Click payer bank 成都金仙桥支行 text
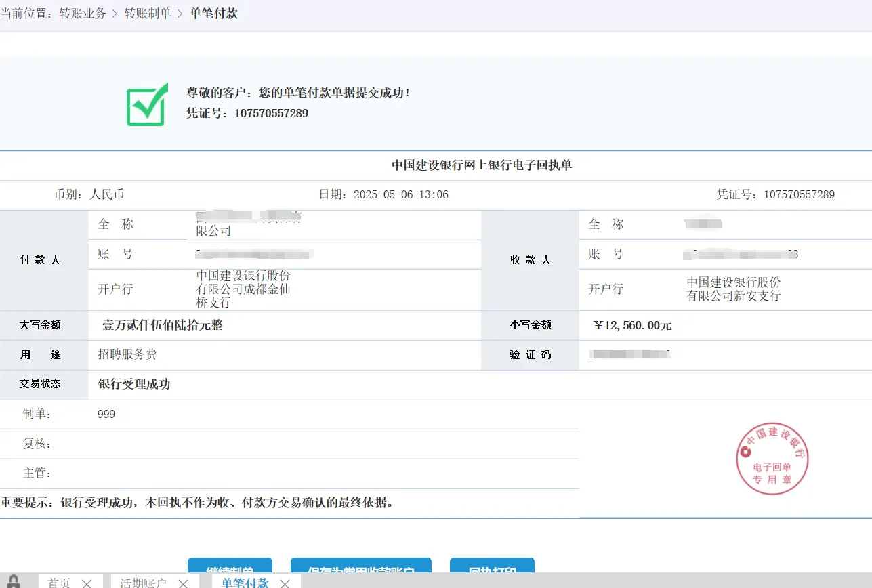The width and height of the screenshot is (872, 588). (243, 289)
